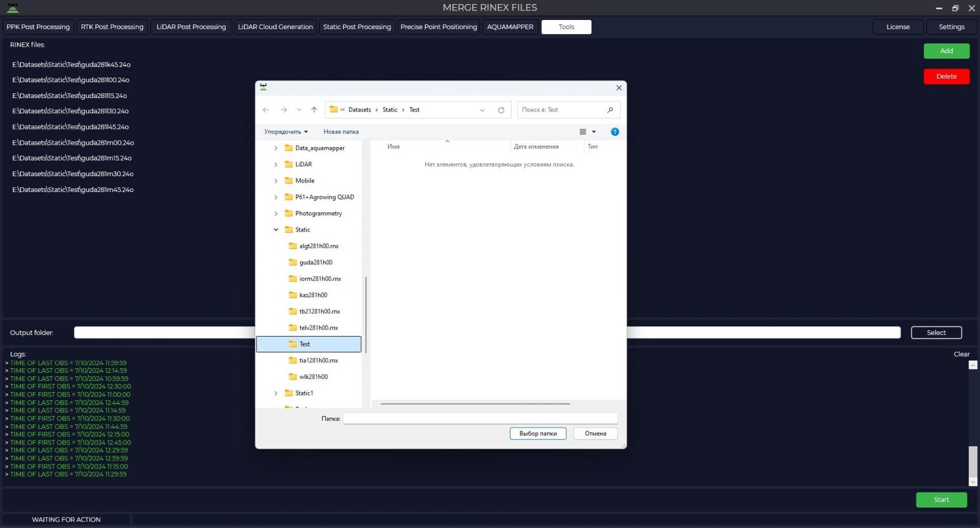Open help icon in folder dialog
The image size is (980, 528).
[615, 132]
